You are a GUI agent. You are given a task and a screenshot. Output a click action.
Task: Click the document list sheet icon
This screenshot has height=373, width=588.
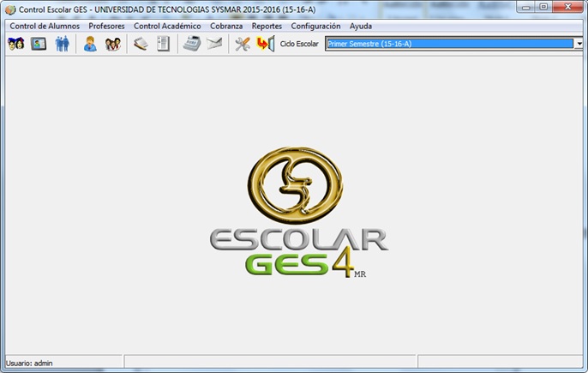pos(163,44)
